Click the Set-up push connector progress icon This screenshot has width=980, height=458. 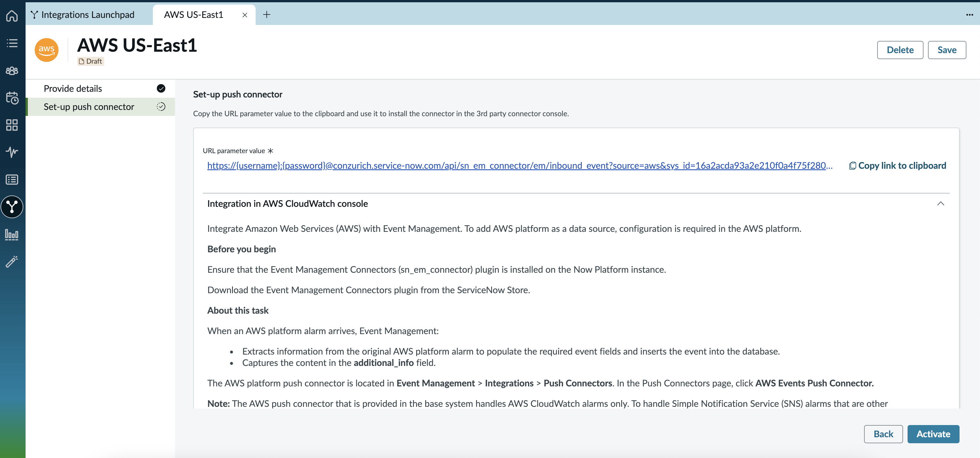[161, 107]
